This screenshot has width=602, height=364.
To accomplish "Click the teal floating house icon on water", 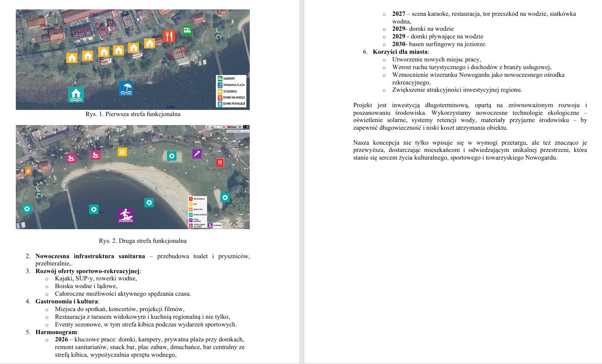I will point(76,94).
